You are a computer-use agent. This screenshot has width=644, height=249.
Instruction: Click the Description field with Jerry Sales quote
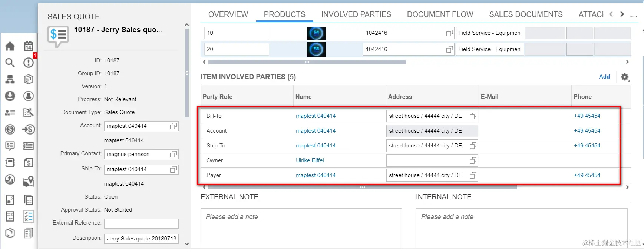[141, 239]
